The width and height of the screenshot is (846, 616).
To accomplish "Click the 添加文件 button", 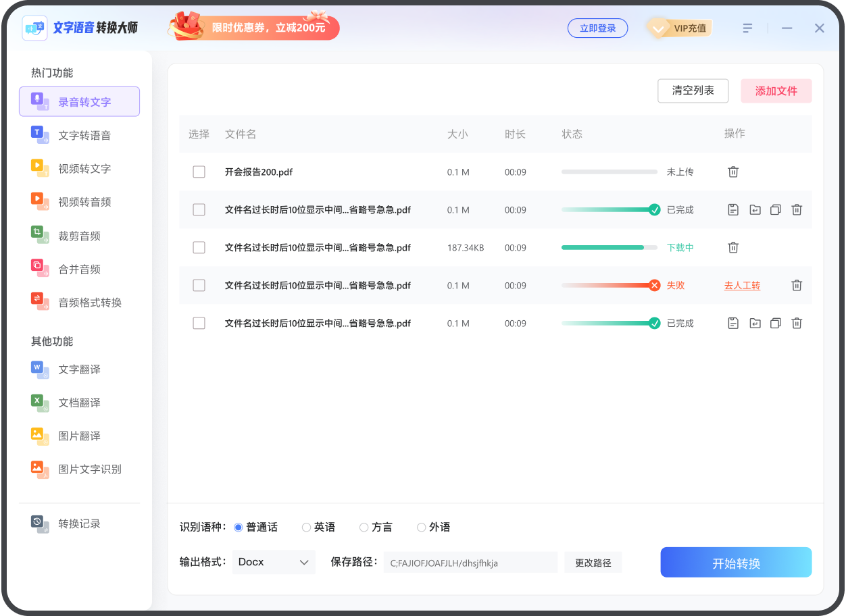I will point(776,91).
